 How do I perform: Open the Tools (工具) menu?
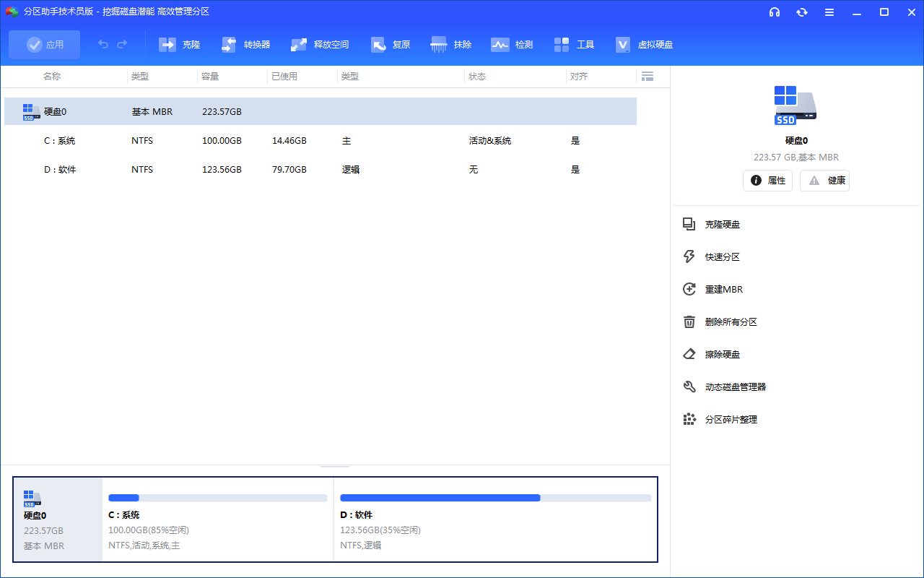pos(574,44)
